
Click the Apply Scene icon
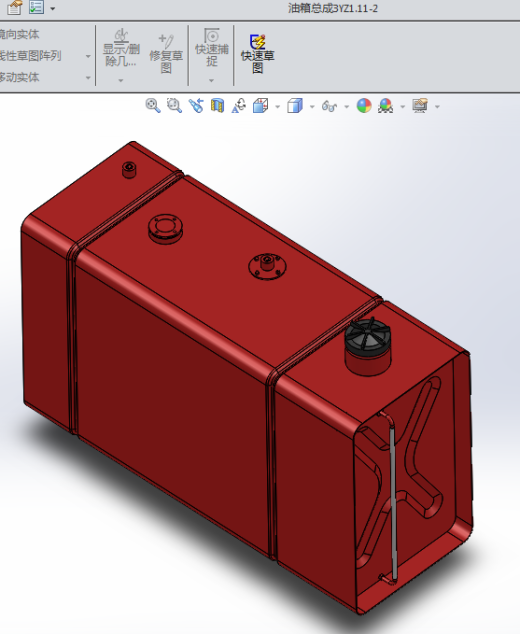tap(385, 106)
